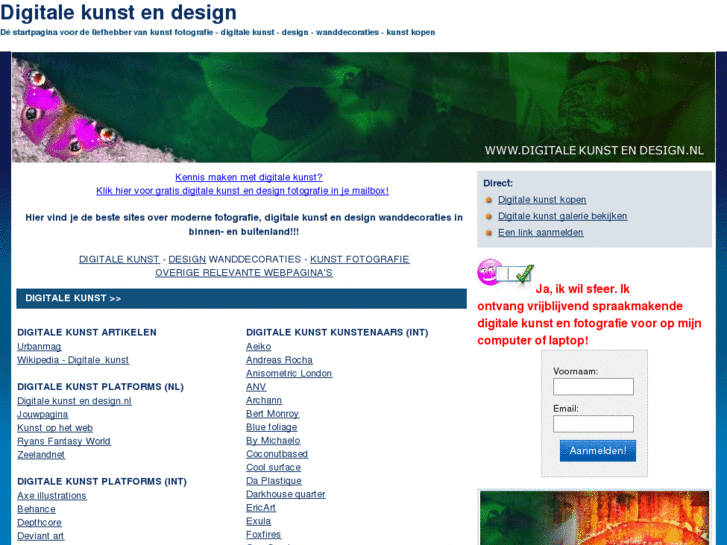Open the Digitale kunst galerie bekijken link
This screenshot has width=727, height=545.
tap(562, 216)
